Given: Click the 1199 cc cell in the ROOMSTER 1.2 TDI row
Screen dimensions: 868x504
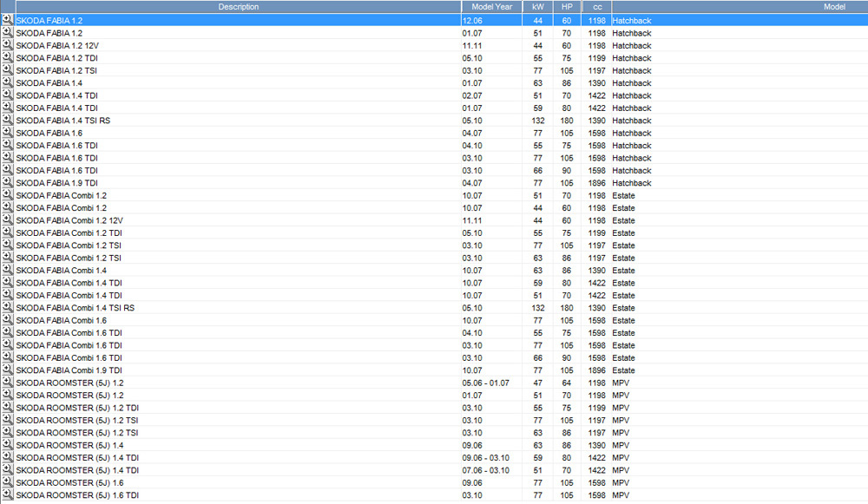Looking at the screenshot, I should [597, 408].
